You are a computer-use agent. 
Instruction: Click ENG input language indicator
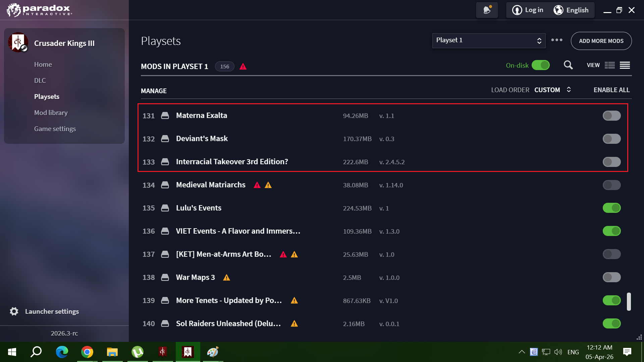[573, 352]
